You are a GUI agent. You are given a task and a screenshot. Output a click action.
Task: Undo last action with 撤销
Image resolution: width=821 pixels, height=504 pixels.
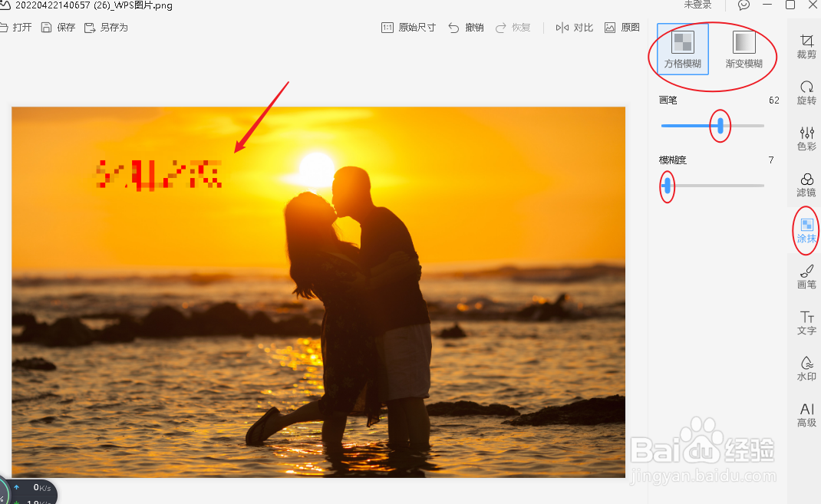pos(466,28)
